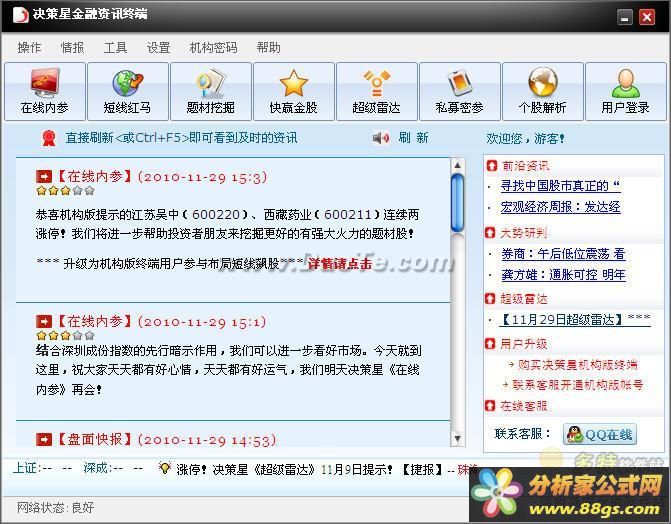Click the red icon beside 前沿资讯 heading
671x524 pixels.
491,165
